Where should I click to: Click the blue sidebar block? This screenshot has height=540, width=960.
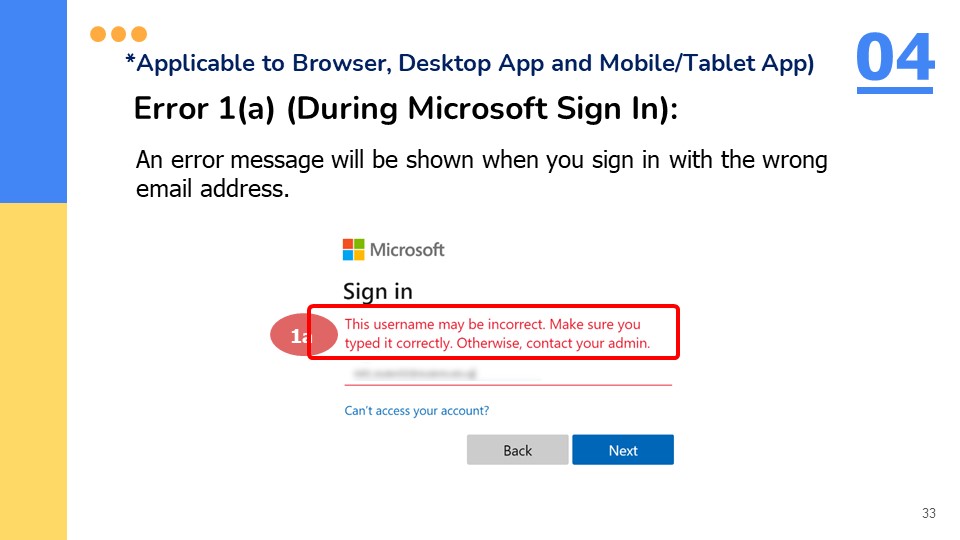coord(33,101)
